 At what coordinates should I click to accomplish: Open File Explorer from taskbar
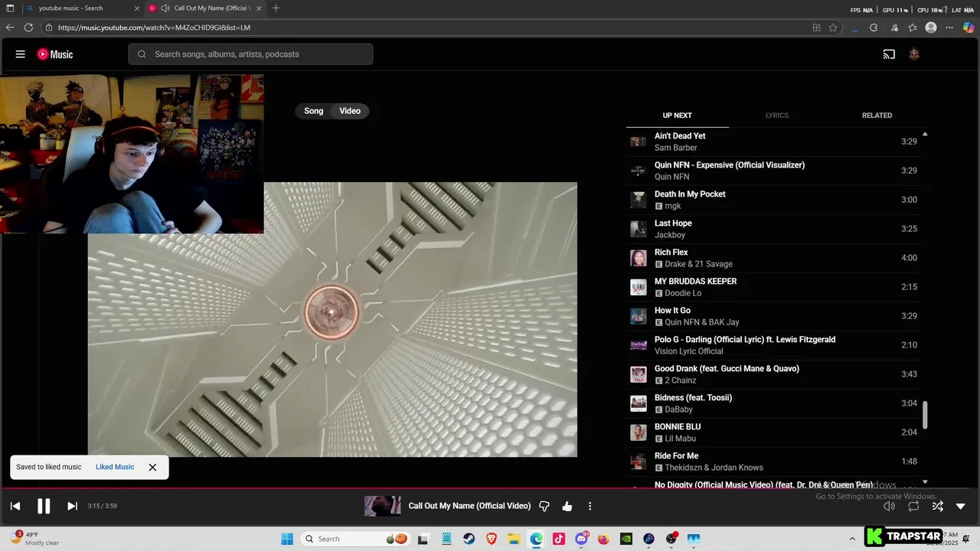[x=514, y=539]
